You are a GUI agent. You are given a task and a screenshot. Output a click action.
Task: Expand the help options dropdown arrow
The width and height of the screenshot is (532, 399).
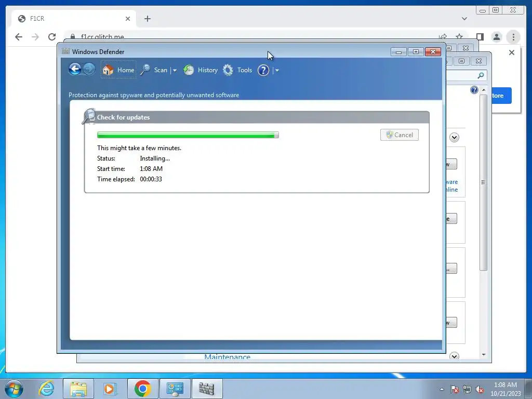tap(277, 70)
